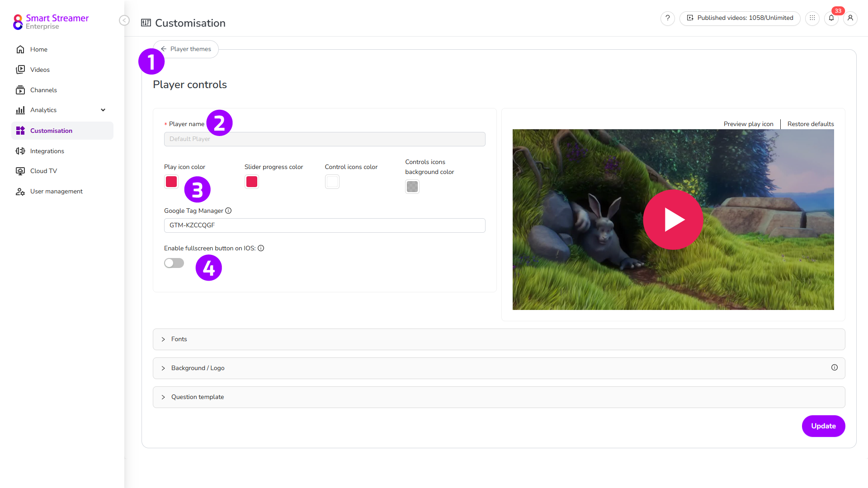Click the Background / Logo info icon

click(834, 368)
